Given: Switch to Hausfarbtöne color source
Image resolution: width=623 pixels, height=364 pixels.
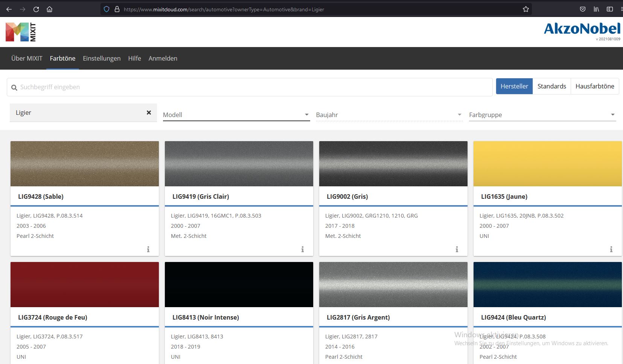Looking at the screenshot, I should [x=594, y=86].
